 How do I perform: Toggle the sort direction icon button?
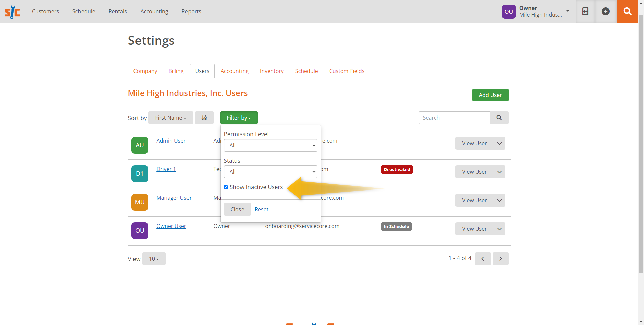coord(204,118)
